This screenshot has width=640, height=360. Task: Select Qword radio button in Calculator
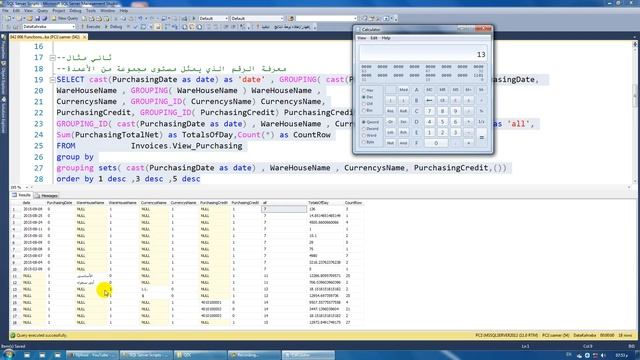pyautogui.click(x=371, y=122)
